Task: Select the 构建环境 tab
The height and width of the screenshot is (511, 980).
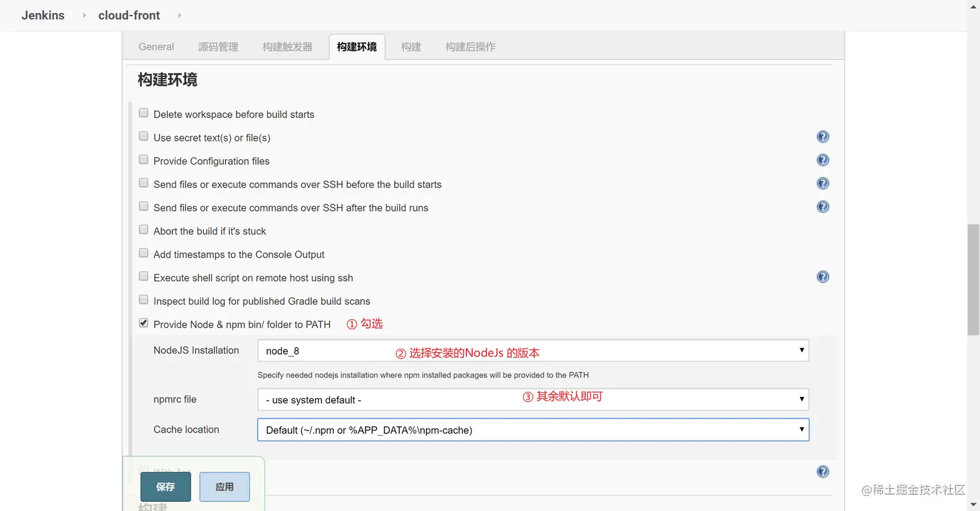Action: [357, 47]
